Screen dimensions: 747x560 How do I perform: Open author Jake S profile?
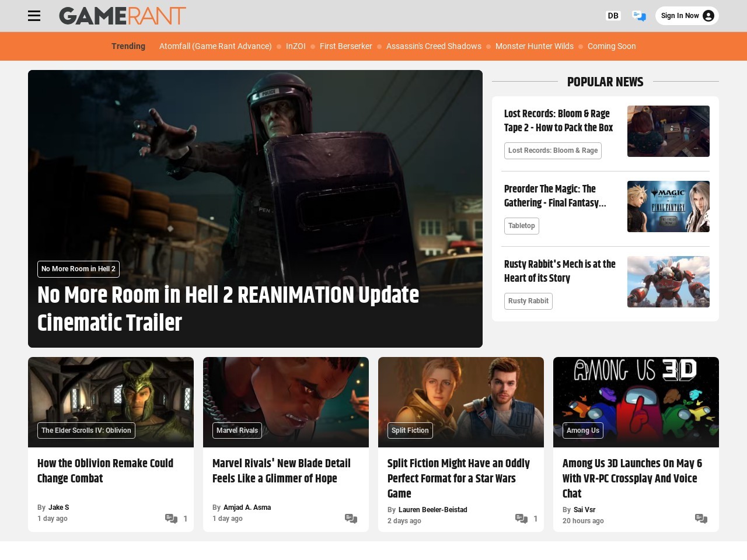pyautogui.click(x=59, y=508)
